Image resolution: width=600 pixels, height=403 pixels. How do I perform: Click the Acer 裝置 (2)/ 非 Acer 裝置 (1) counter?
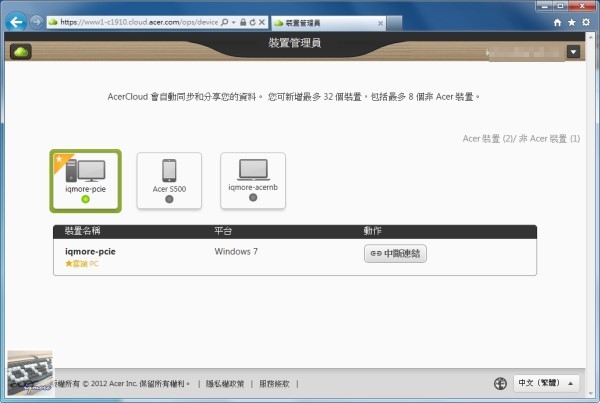click(x=521, y=139)
